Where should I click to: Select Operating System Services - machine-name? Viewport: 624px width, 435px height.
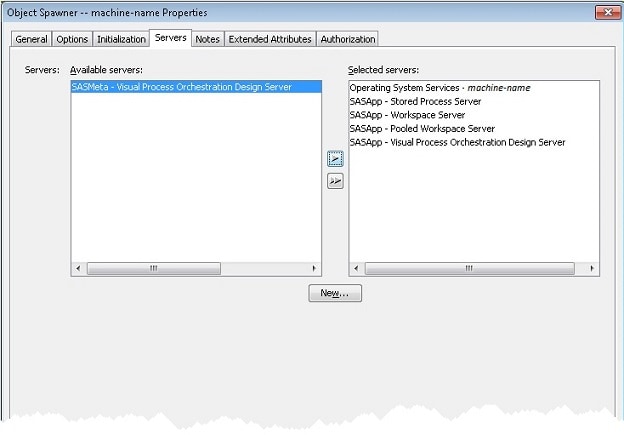pos(474,88)
